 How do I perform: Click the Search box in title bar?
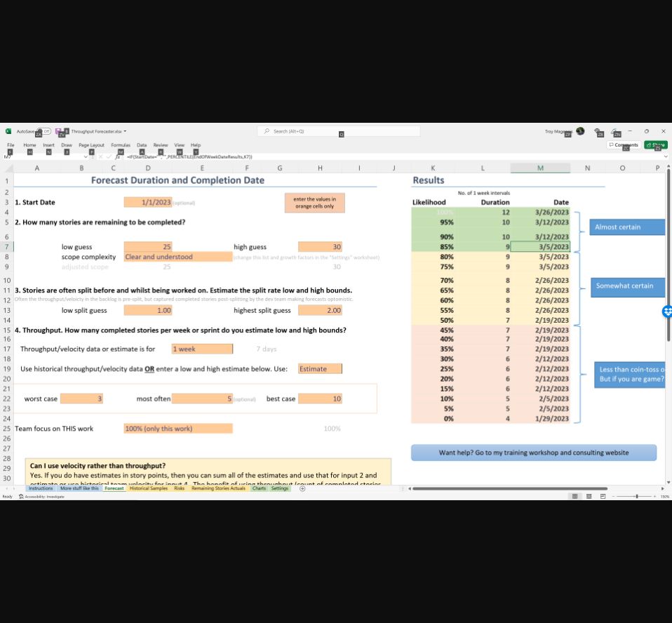339,131
